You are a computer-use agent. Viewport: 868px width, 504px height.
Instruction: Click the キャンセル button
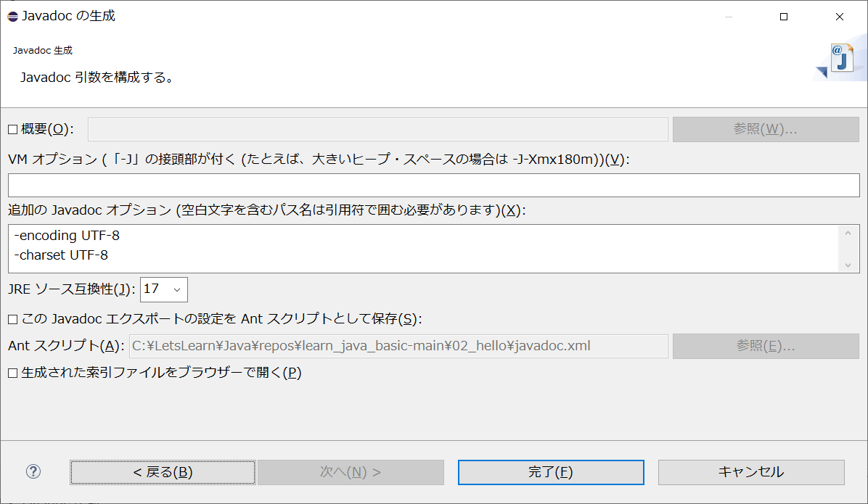point(750,472)
